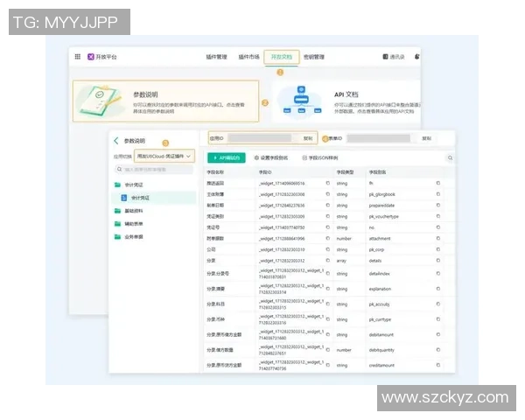525x420 pixels.
Task: Switch to the 插件市场 tab
Action: [x=248, y=57]
